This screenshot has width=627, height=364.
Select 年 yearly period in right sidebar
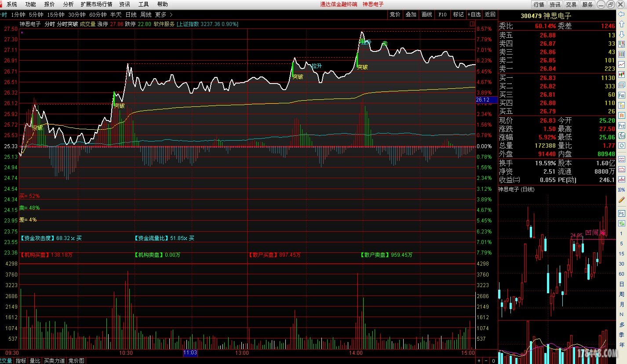pos(621,345)
